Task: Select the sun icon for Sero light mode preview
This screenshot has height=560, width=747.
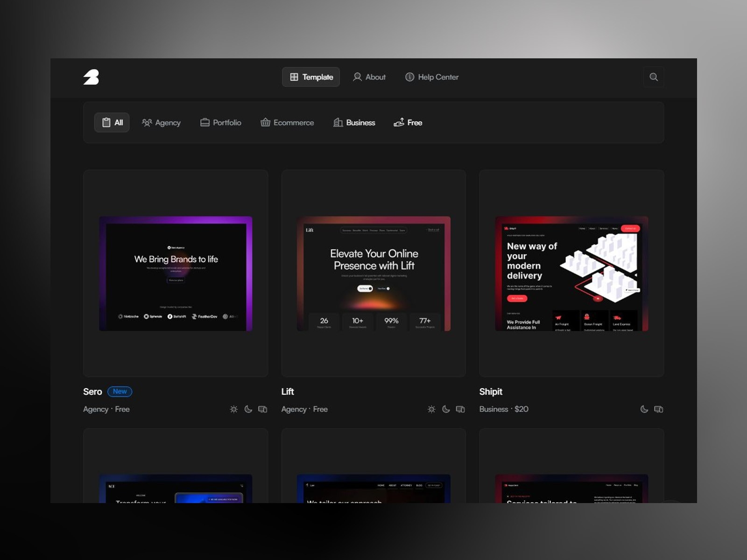Action: click(x=233, y=409)
